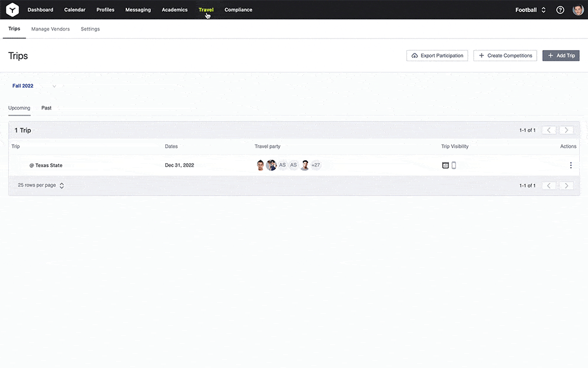Show the +27 additional travel party members

pos(316,165)
